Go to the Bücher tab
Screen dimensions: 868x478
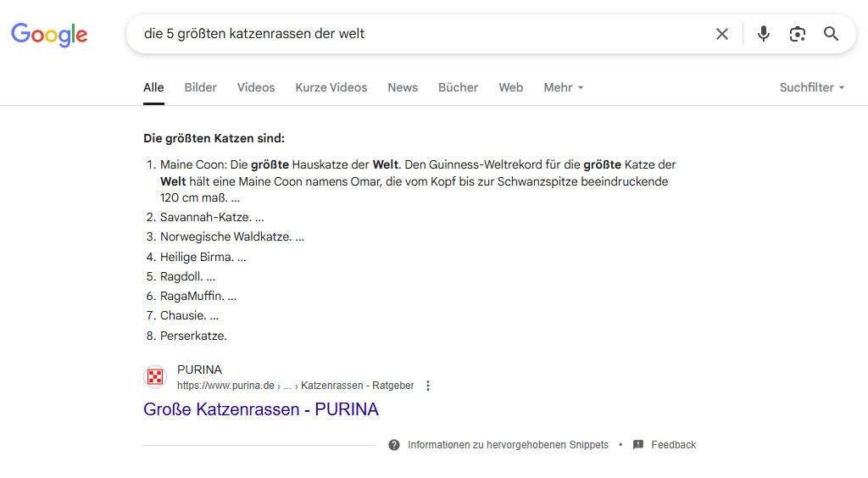pyautogui.click(x=458, y=87)
